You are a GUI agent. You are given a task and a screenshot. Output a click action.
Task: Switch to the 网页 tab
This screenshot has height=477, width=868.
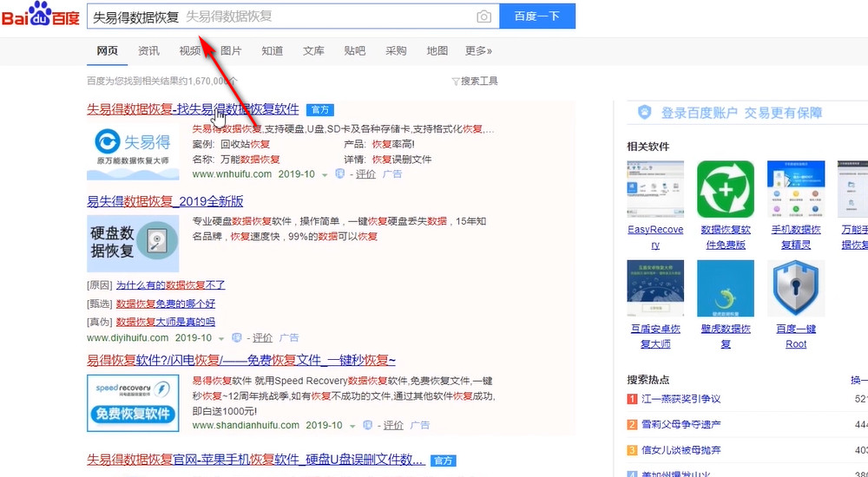click(x=107, y=51)
